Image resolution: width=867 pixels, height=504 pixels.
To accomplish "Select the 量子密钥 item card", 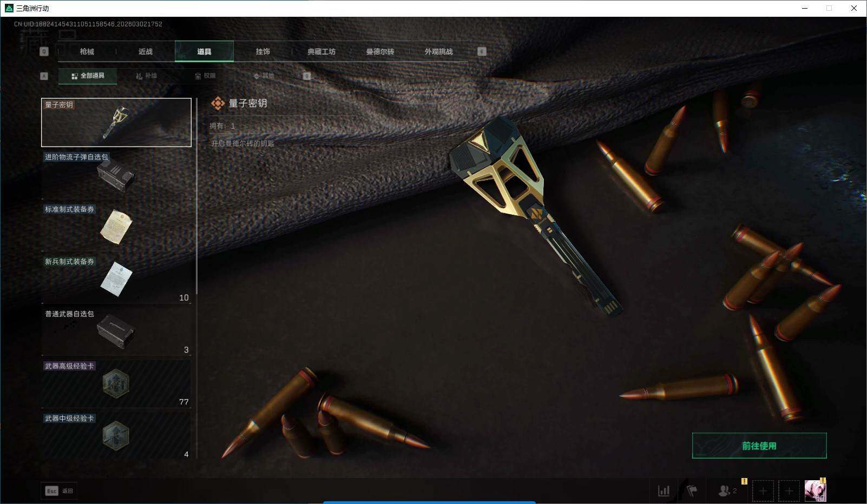I will (116, 122).
